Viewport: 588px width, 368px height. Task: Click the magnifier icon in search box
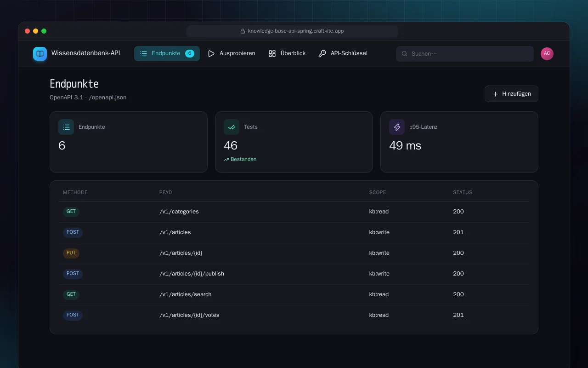405,54
